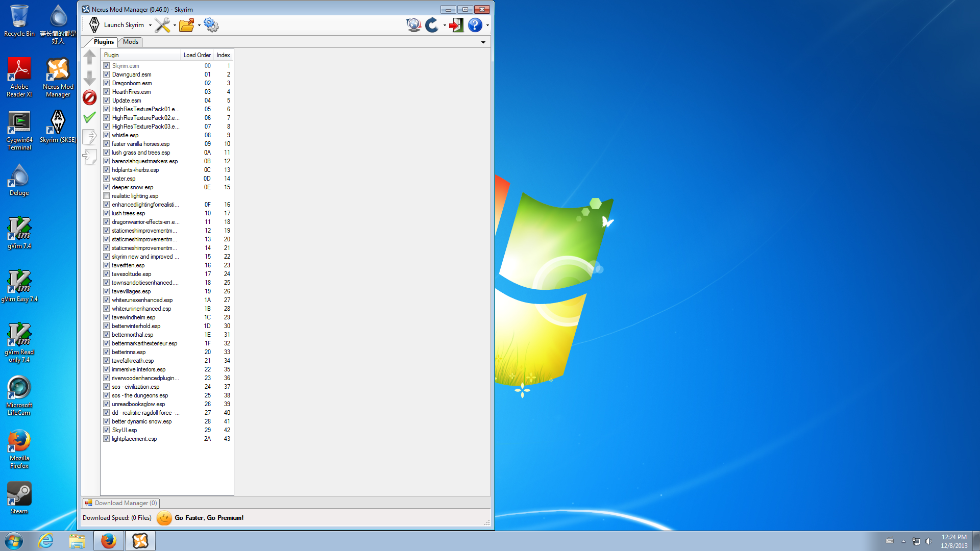Viewport: 980px width, 551px height.
Task: Click the red Disable All plugins icon
Action: click(89, 97)
